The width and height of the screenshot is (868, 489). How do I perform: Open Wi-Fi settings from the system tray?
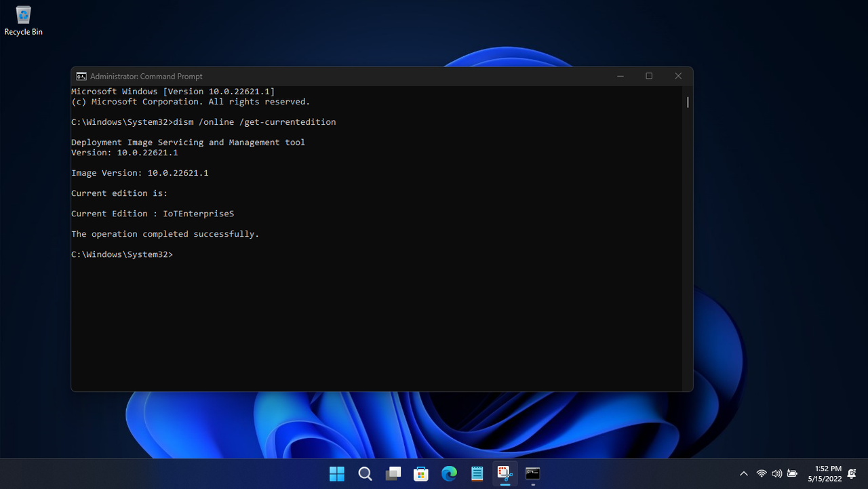click(762, 473)
